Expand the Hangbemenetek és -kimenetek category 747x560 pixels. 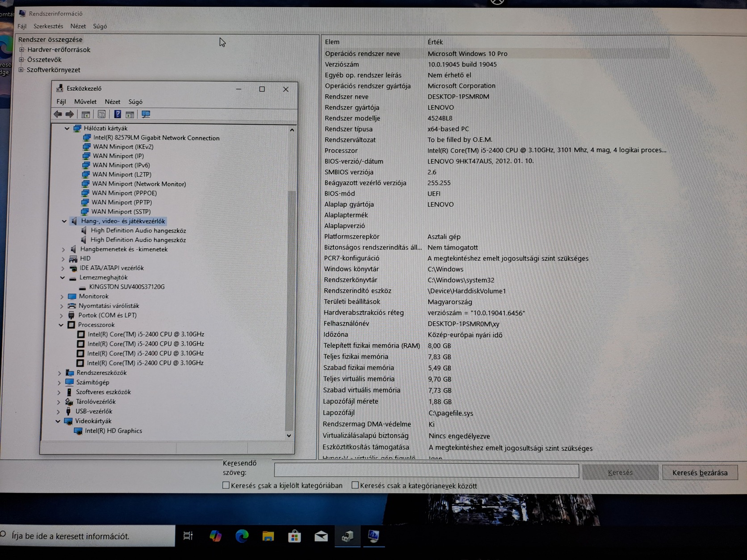63,250
